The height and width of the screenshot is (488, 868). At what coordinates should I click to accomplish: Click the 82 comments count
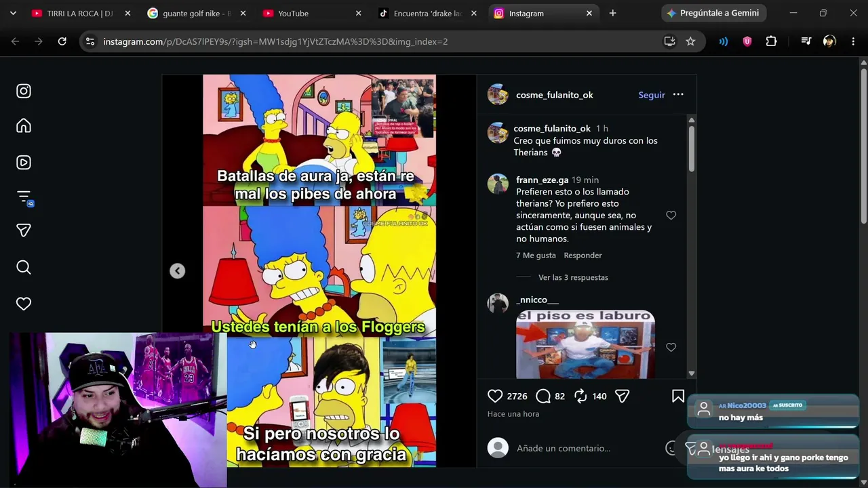click(x=559, y=396)
